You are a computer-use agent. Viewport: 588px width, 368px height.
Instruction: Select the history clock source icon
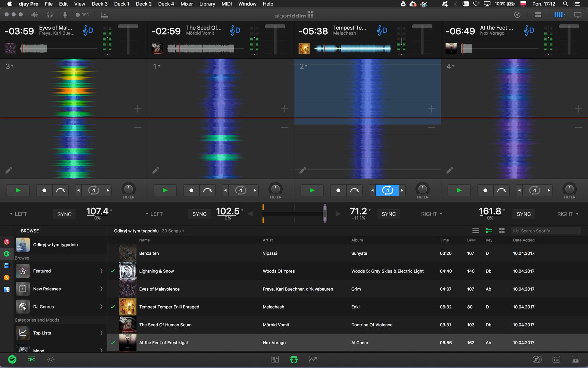[6, 278]
